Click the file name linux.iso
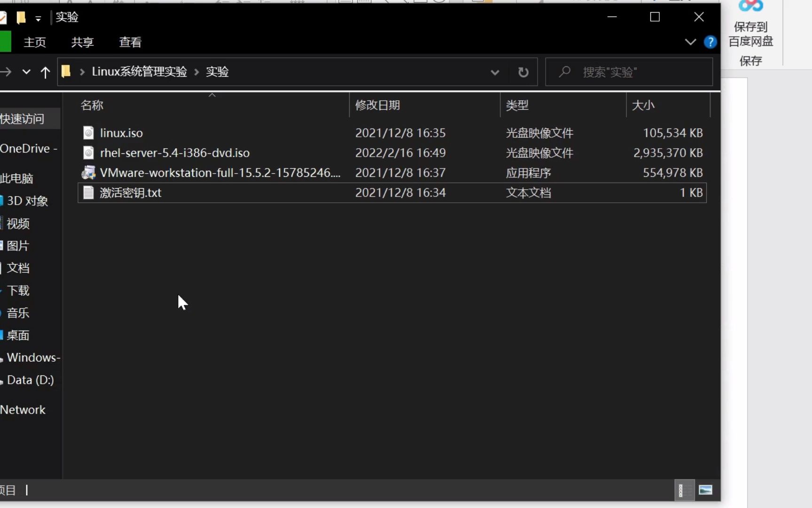 121,133
